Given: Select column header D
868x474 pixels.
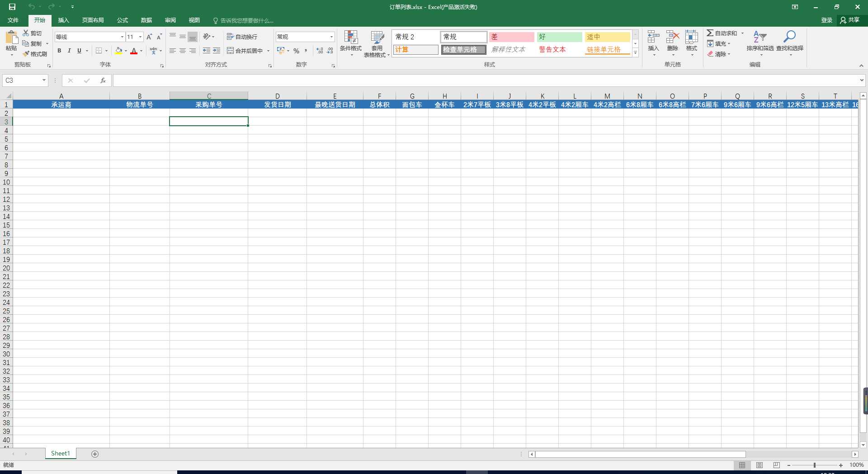Looking at the screenshot, I should click(278, 96).
